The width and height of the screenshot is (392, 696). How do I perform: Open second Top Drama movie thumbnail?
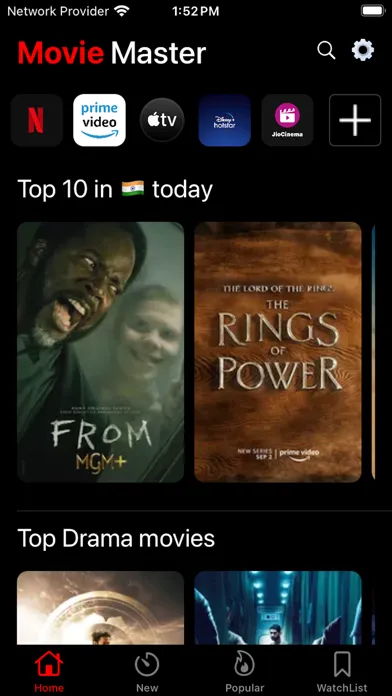pyautogui.click(x=278, y=608)
